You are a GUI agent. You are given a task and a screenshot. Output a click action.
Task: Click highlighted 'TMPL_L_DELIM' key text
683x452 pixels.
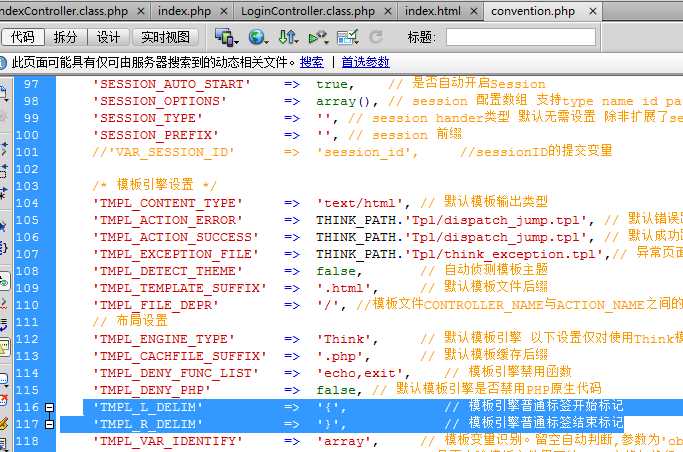click(148, 407)
